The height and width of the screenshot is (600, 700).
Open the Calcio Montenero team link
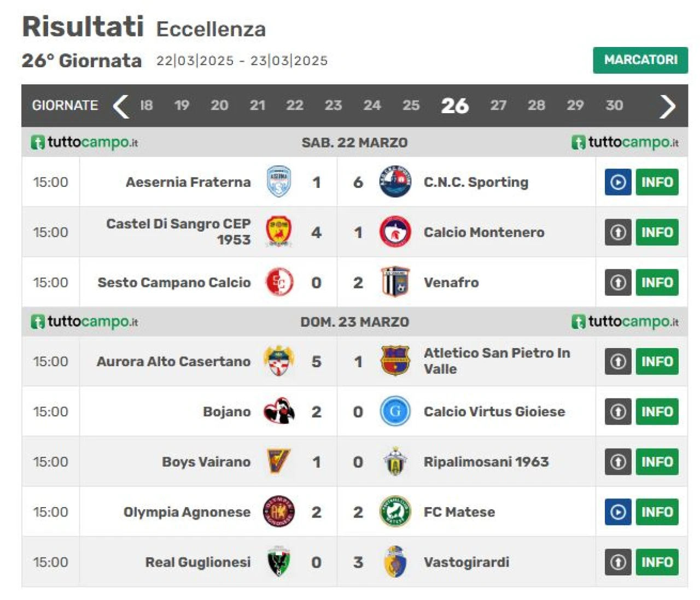tap(484, 232)
